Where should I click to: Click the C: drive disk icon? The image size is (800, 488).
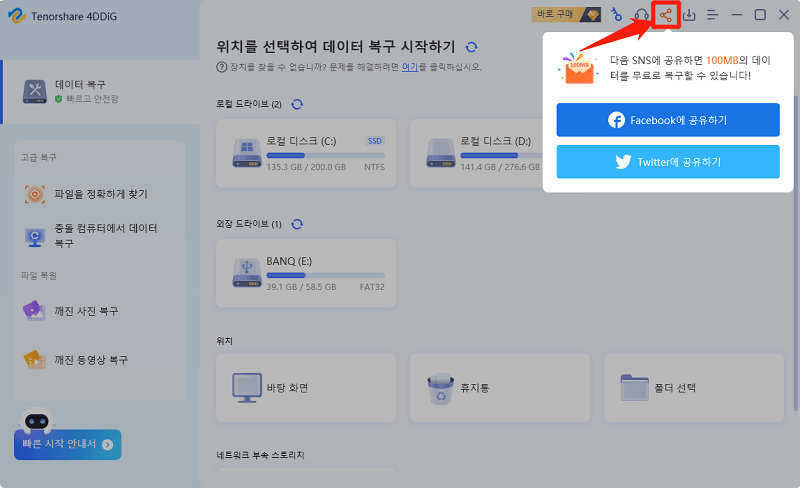pos(247,153)
